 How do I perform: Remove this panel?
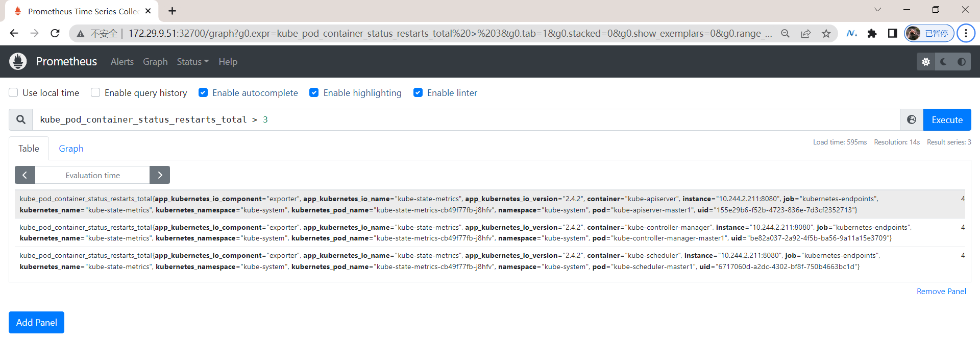coord(941,292)
